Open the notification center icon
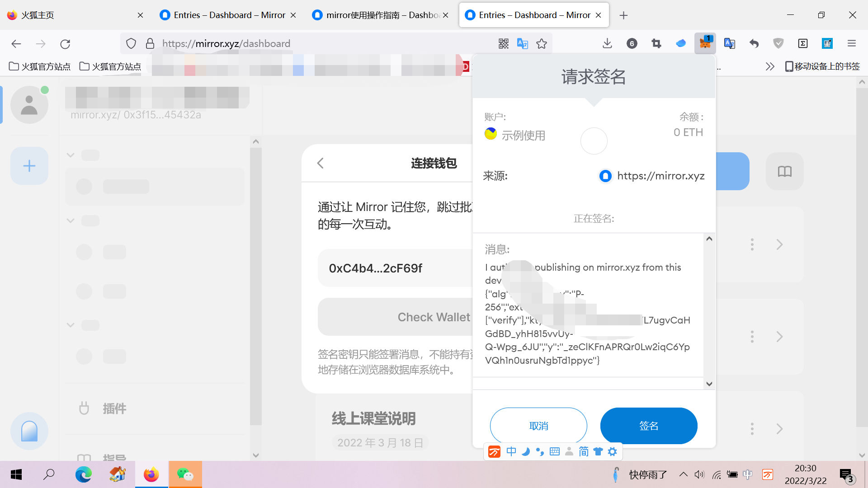The image size is (868, 488). pyautogui.click(x=846, y=475)
